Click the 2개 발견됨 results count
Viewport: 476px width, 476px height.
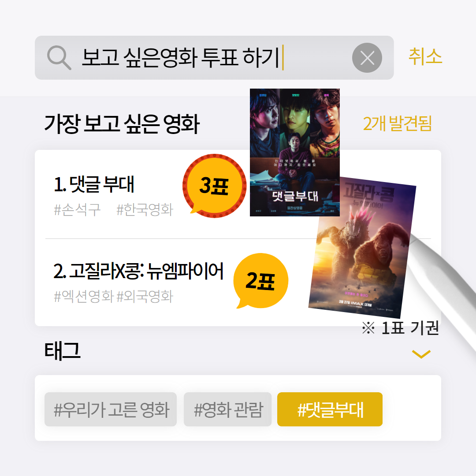point(398,123)
